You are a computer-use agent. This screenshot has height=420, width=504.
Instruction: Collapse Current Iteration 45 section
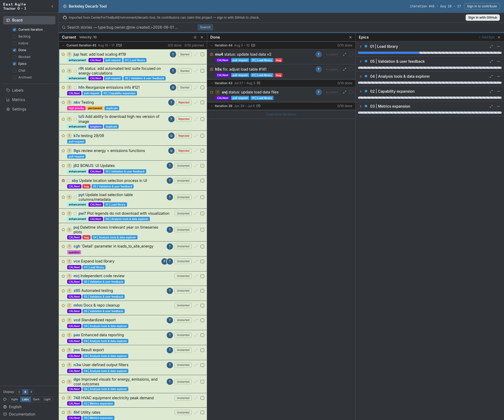63,45
